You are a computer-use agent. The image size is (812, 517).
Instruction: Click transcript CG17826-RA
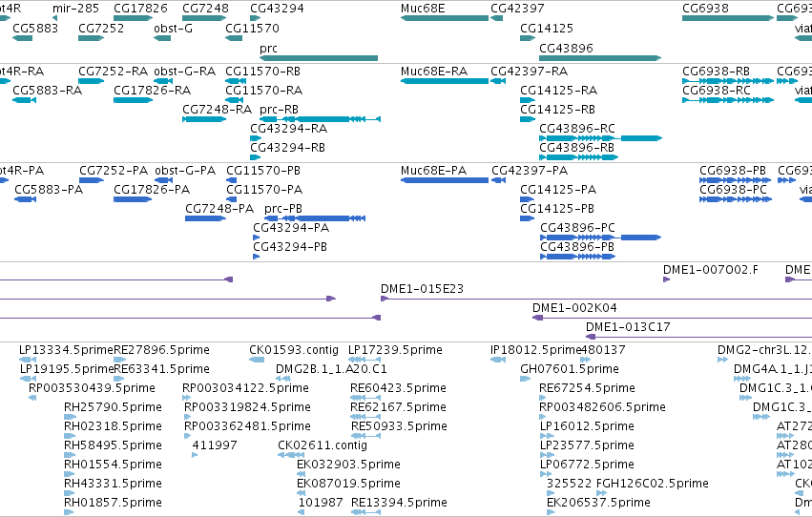tap(133, 100)
